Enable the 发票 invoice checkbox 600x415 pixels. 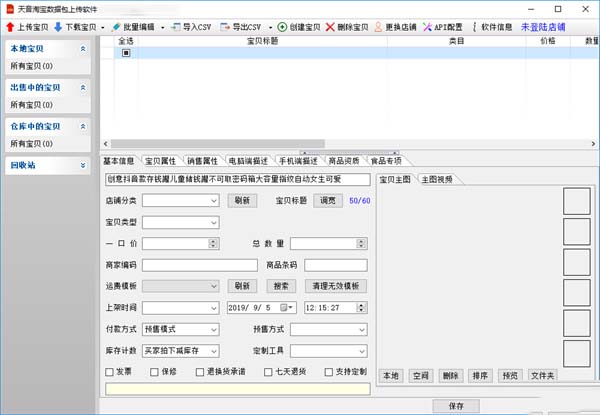point(109,372)
